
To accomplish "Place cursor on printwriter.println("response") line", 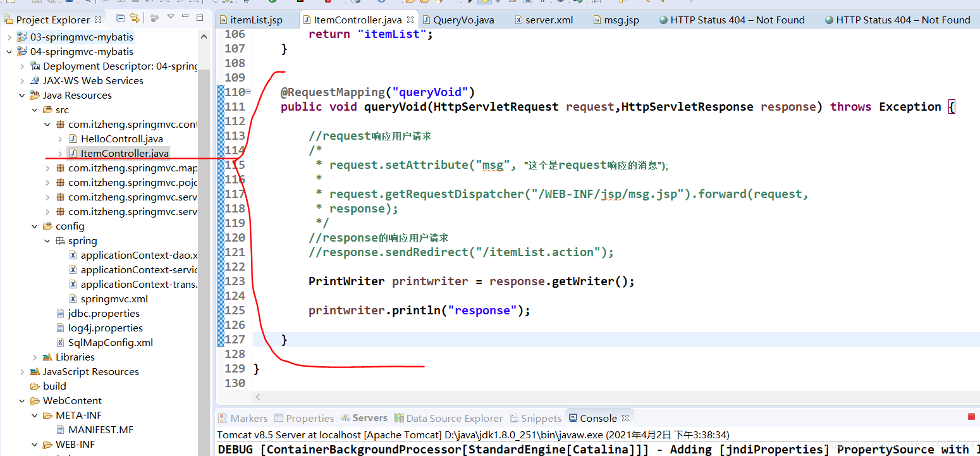I will coord(419,310).
